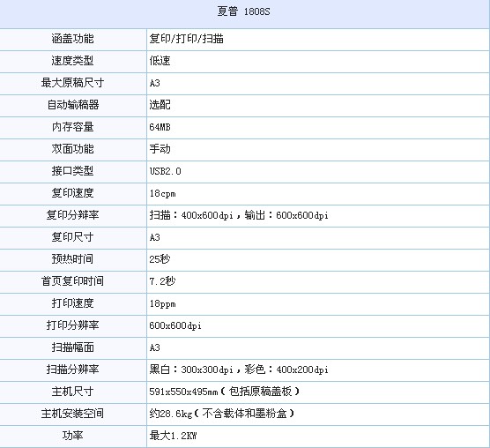Click the 主机安装空间 label
The width and height of the screenshot is (490, 448).
(72, 414)
